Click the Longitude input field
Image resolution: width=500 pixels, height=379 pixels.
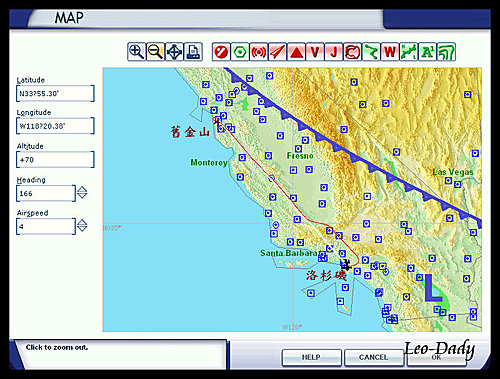(x=55, y=126)
